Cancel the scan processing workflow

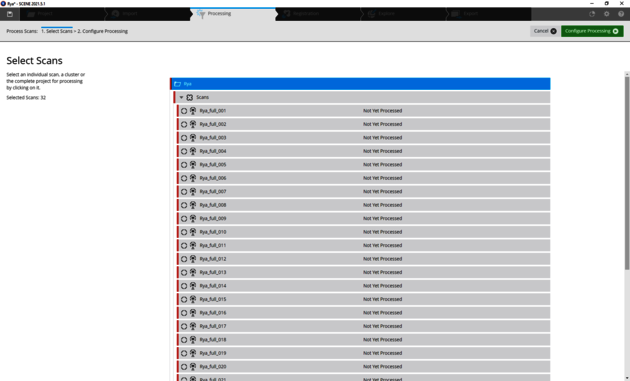(544, 31)
